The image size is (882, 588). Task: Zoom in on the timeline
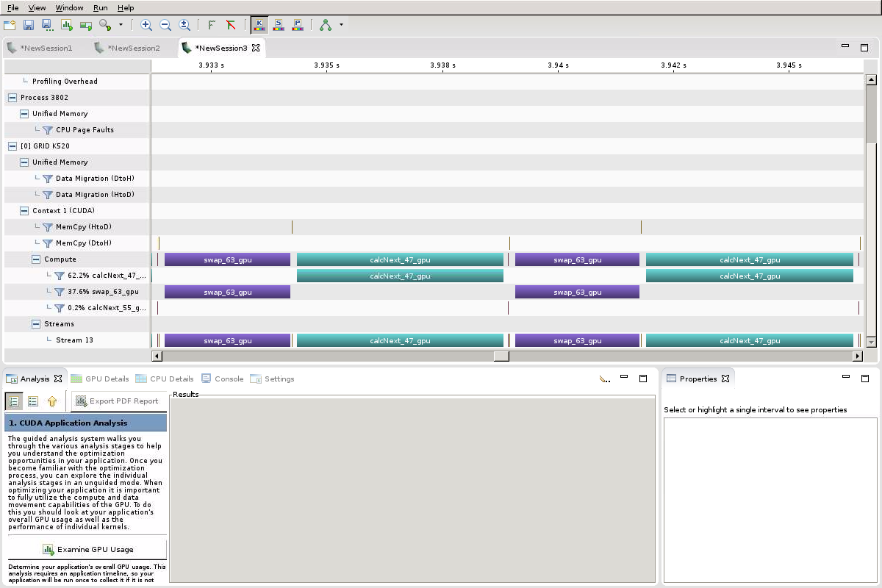146,25
